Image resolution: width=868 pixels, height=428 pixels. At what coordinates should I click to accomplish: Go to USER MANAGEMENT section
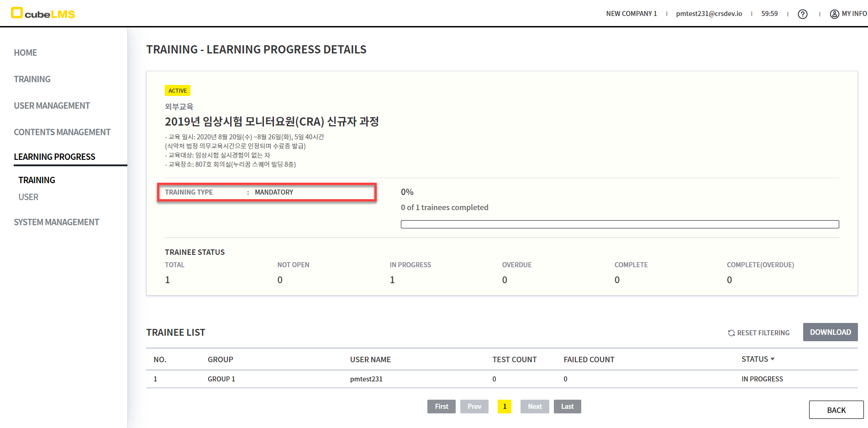point(52,106)
